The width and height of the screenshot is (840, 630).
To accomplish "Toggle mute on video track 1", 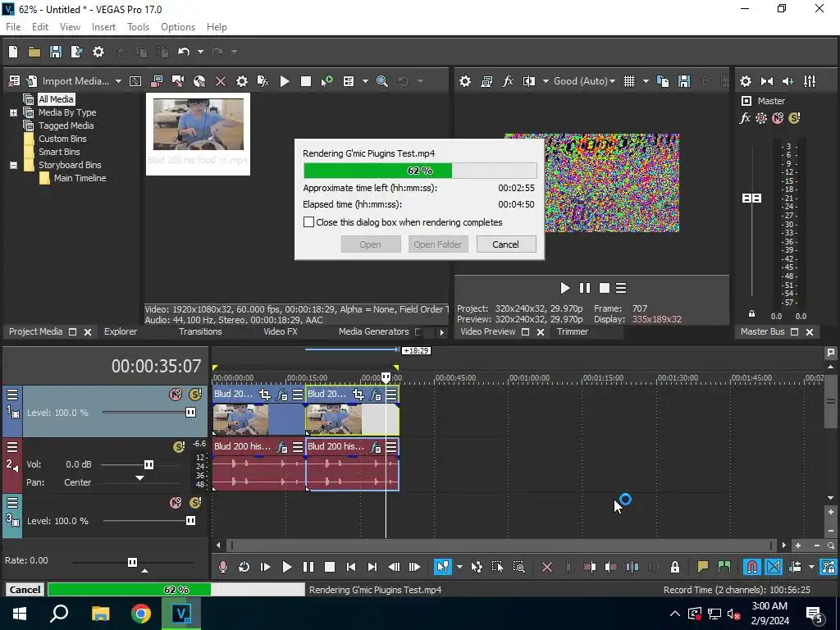I will (176, 395).
